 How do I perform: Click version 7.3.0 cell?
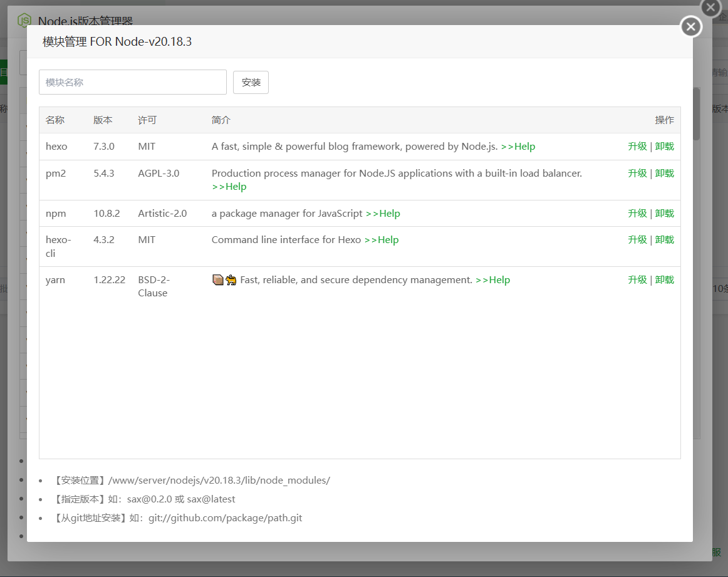pyautogui.click(x=103, y=146)
